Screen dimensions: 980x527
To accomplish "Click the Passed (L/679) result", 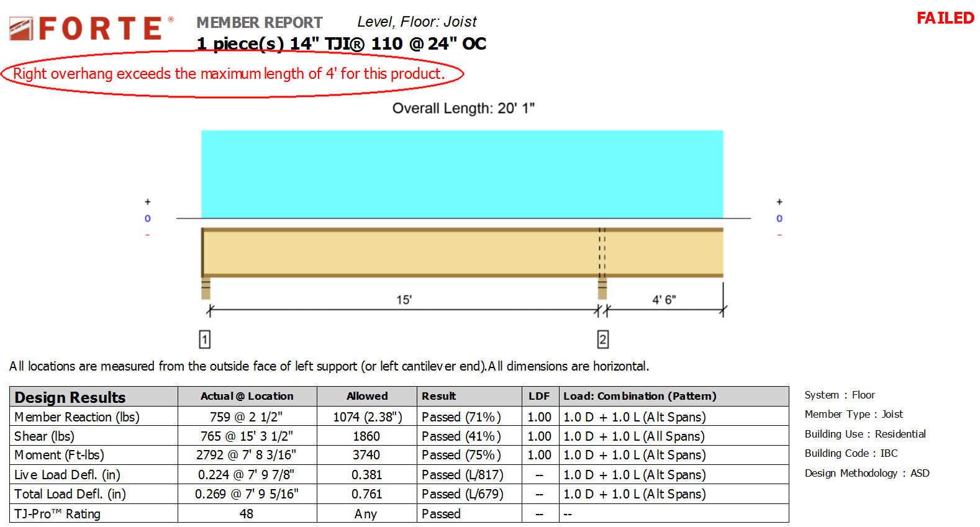I will click(x=462, y=494).
